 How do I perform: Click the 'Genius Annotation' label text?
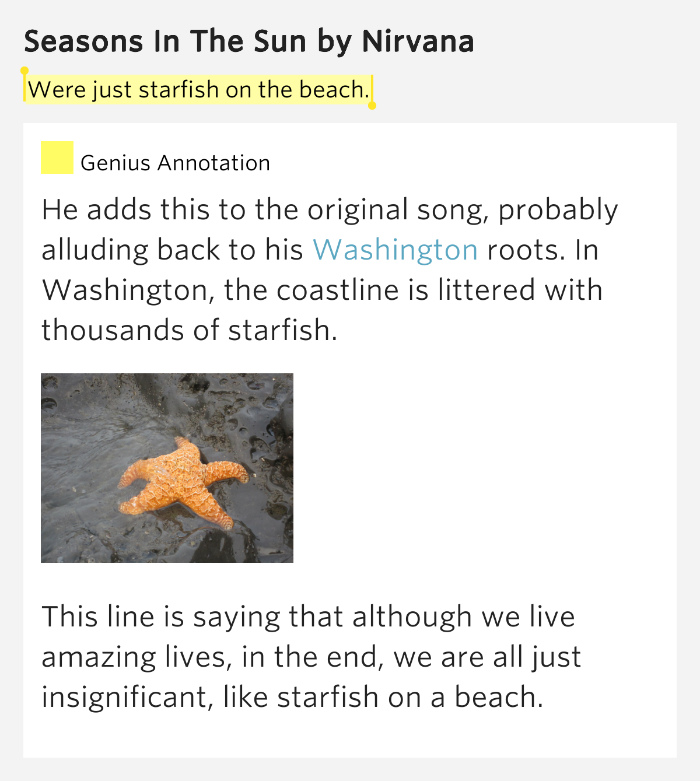click(x=176, y=163)
